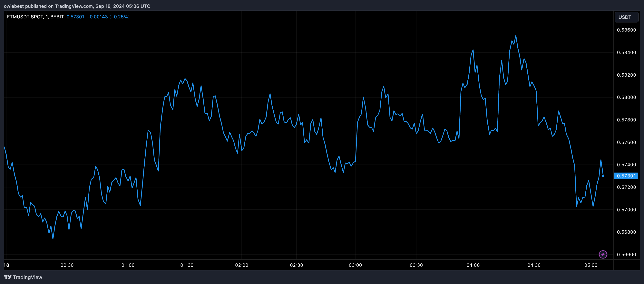The height and width of the screenshot is (284, 644).
Task: Click the 01:00 time axis label
Action: (128, 265)
